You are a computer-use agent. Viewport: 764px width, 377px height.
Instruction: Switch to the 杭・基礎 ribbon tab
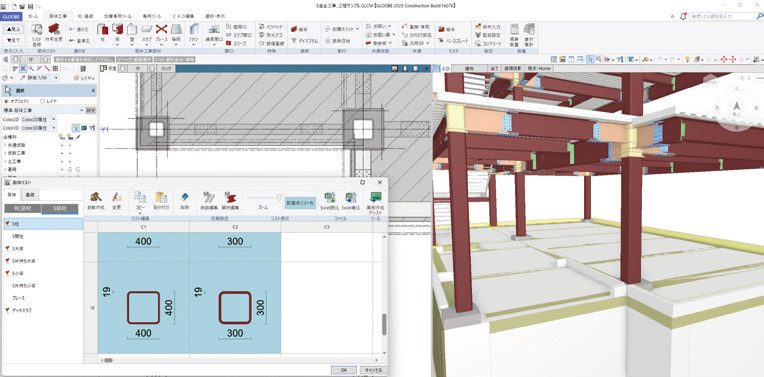click(x=86, y=16)
